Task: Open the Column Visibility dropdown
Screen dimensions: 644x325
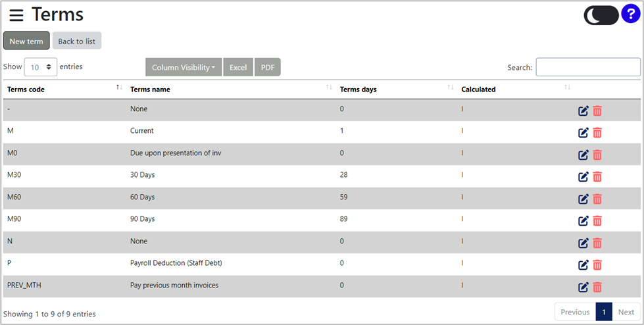Action: 184,67
